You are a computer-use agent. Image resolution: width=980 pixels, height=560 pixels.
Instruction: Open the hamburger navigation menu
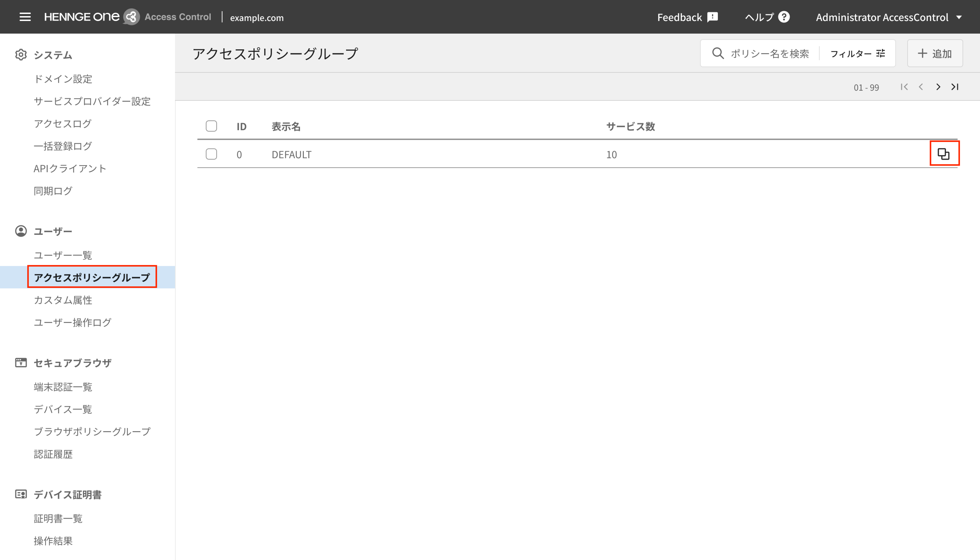[25, 17]
